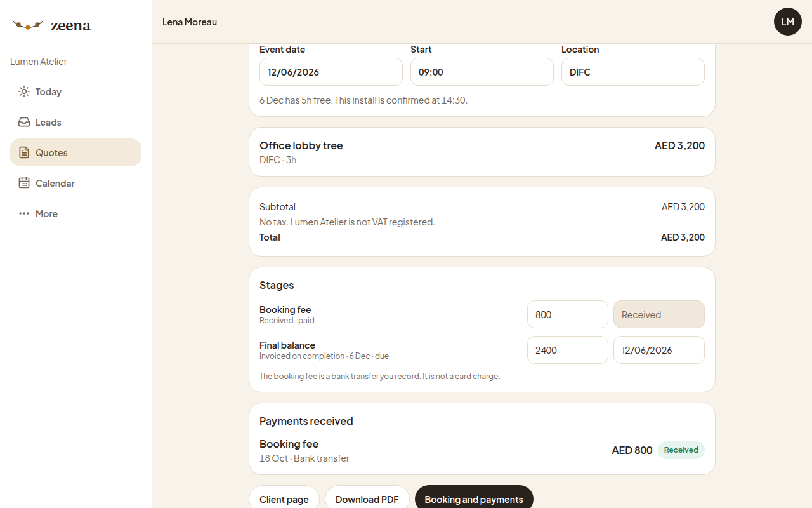Open the Calendar view
Screen dimensions: 812x508
tap(75, 183)
